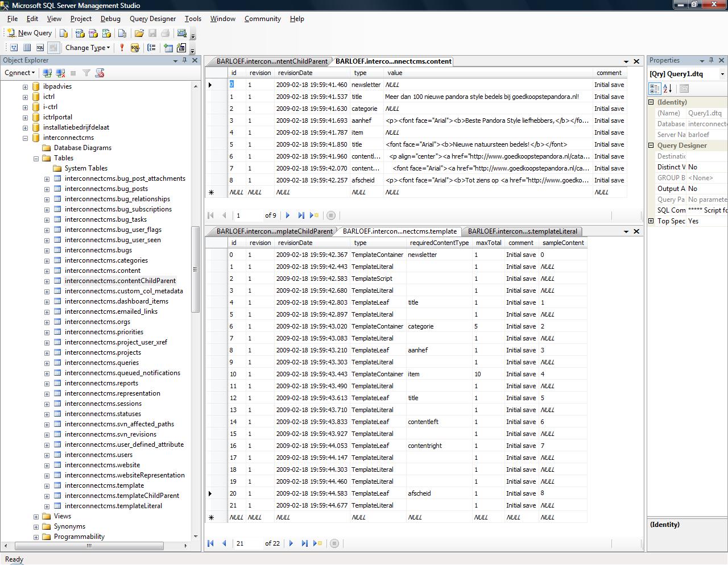Image resolution: width=728 pixels, height=565 pixels.
Task: Click the Connect Object Explorer icon
Action: (x=47, y=73)
